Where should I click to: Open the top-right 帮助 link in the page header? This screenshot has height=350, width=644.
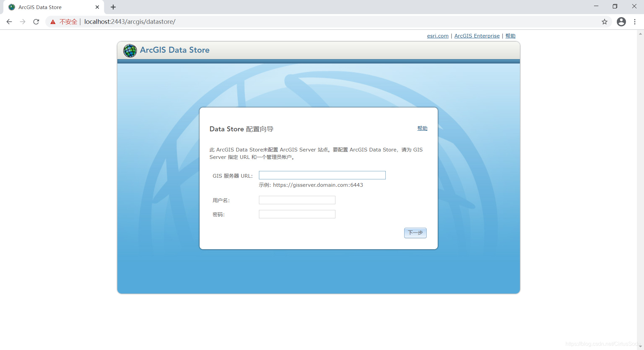point(510,36)
